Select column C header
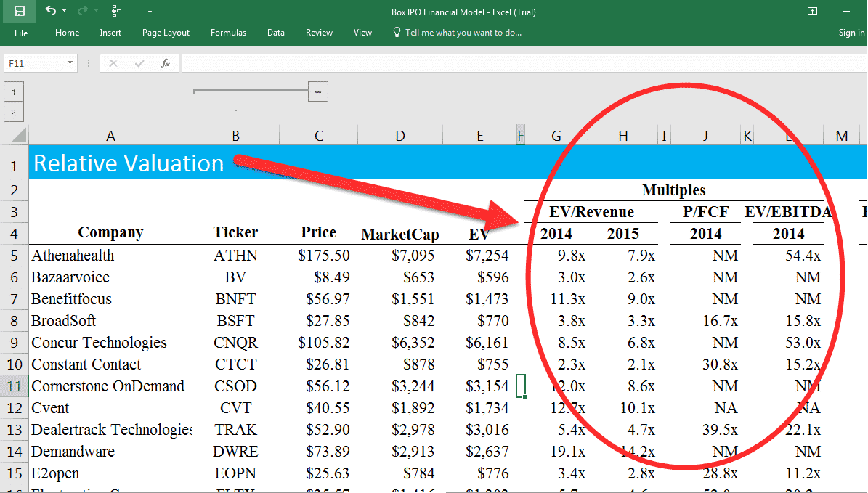This screenshot has height=493, width=868. pos(318,136)
